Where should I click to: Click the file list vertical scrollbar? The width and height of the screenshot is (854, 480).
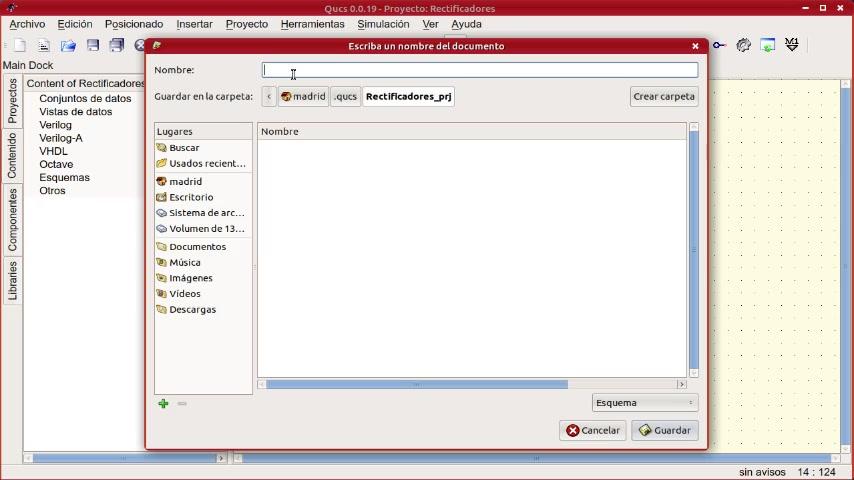[x=693, y=250]
